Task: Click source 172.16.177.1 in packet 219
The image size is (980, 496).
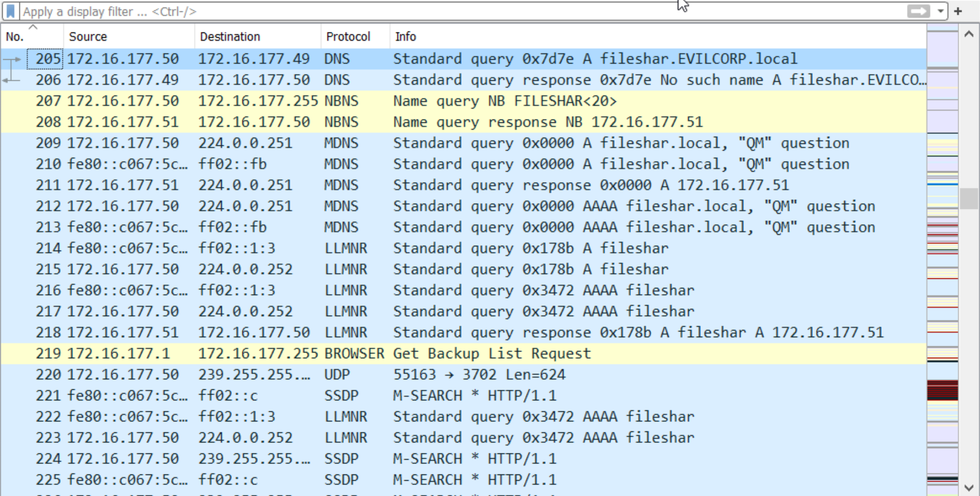Action: [118, 354]
